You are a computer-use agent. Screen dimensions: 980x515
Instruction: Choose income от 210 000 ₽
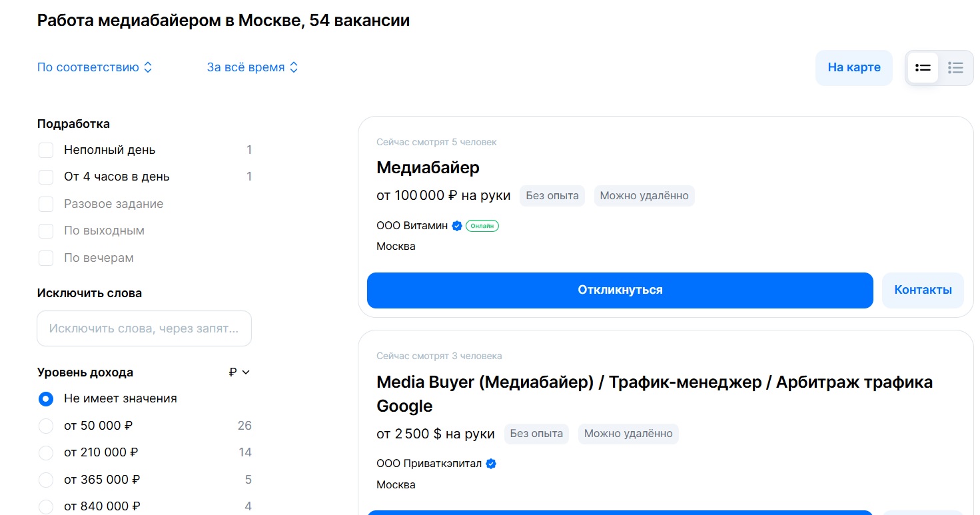click(46, 453)
